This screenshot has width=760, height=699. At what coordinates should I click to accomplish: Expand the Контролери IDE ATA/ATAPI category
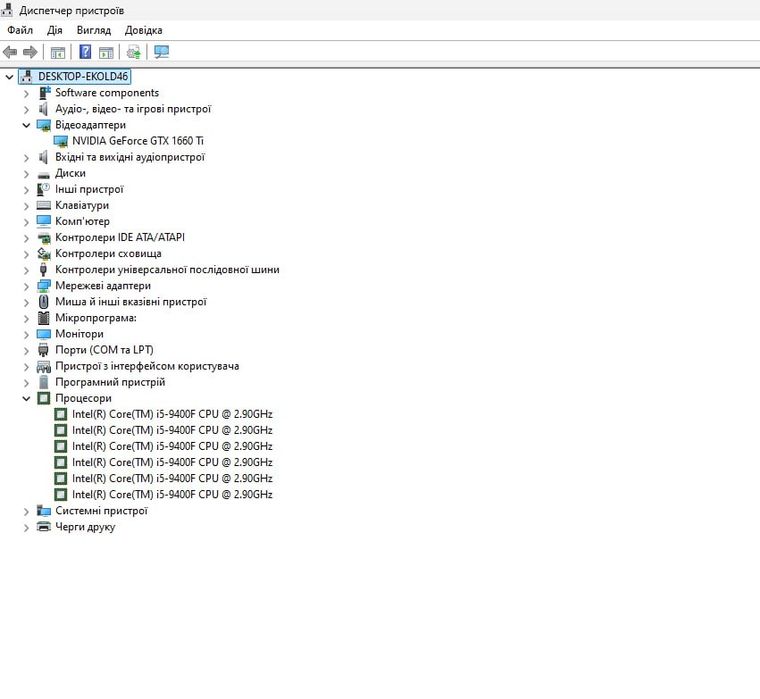pyautogui.click(x=27, y=238)
